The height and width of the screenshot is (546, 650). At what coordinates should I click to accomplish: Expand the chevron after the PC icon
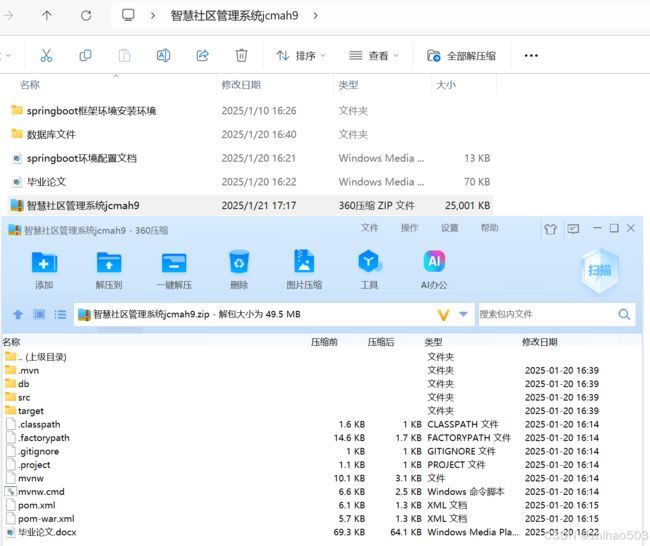coord(153,16)
